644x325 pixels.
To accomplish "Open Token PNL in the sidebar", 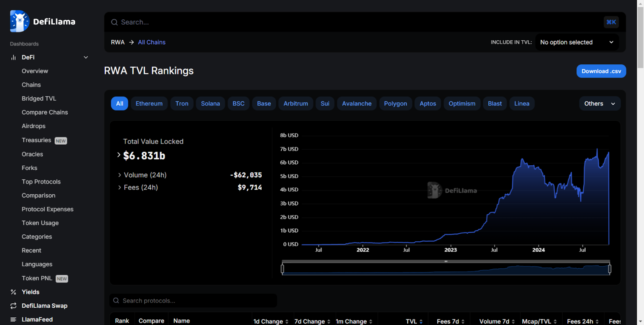I will click(37, 278).
